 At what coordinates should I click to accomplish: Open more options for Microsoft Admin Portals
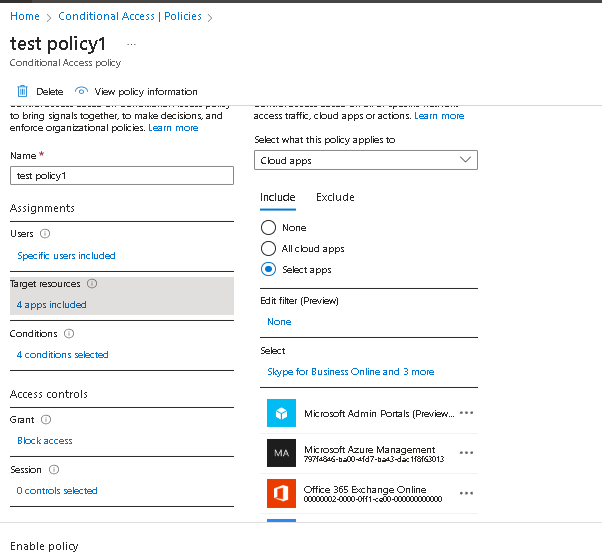(x=466, y=413)
